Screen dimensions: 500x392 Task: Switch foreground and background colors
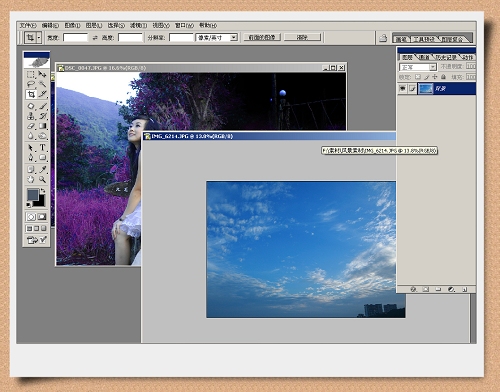[43, 191]
